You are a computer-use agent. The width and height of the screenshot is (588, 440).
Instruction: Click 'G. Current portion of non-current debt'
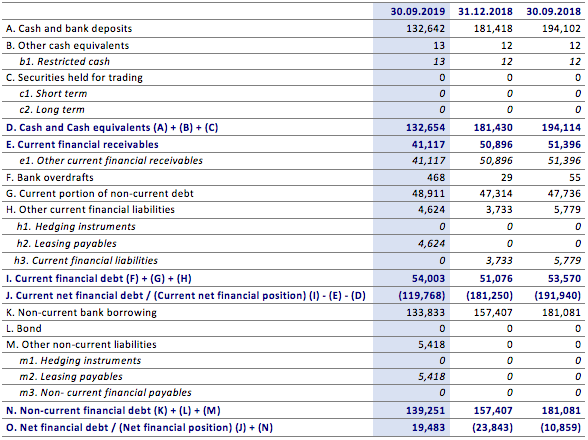pos(100,194)
